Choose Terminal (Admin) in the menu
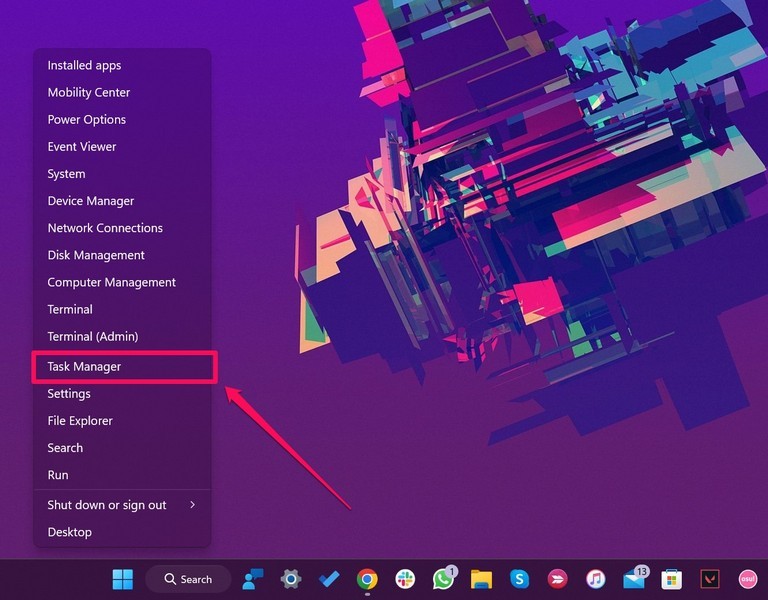 pyautogui.click(x=93, y=337)
